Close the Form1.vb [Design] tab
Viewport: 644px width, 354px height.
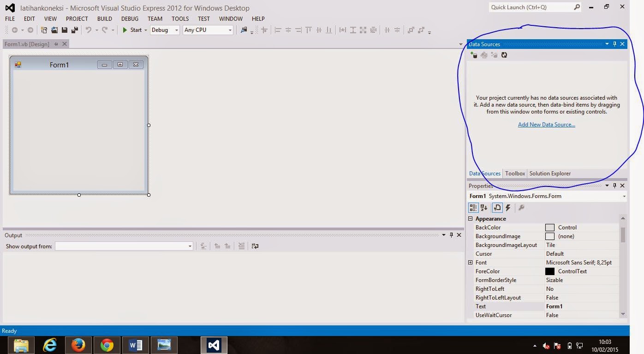point(65,44)
